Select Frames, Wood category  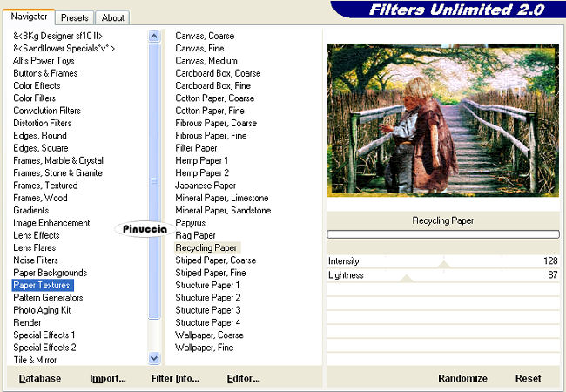40,198
